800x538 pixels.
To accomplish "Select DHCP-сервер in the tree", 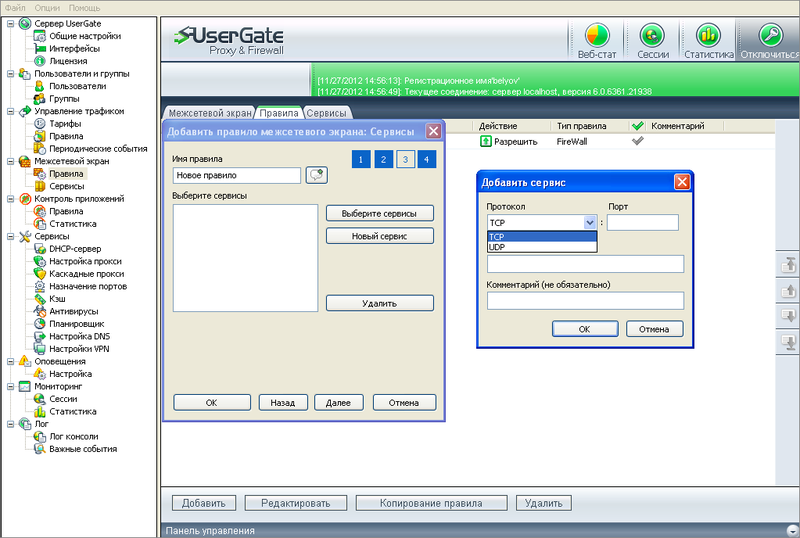I will (75, 249).
